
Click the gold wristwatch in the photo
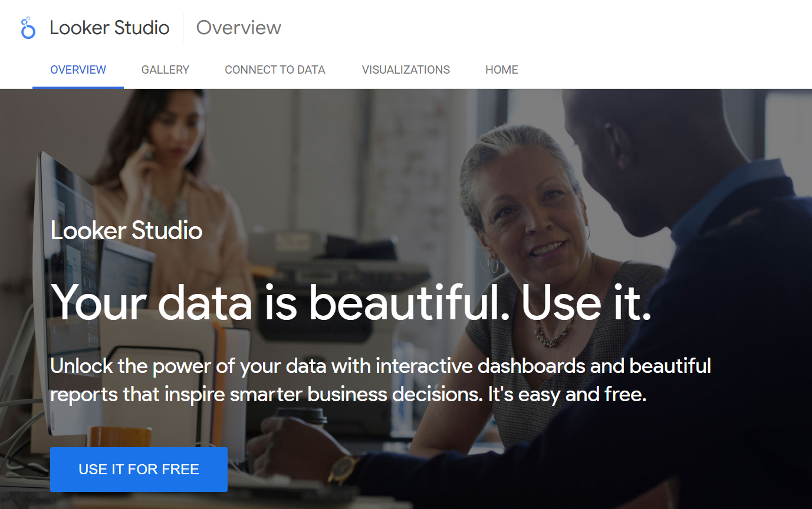(343, 469)
